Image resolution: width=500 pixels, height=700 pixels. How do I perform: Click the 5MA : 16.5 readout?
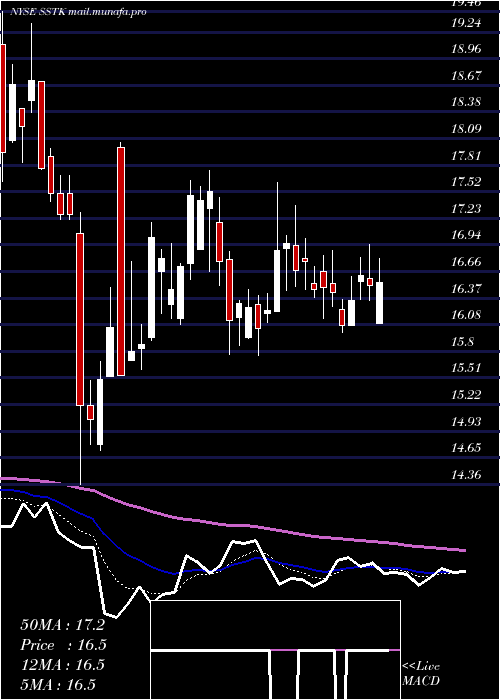pyautogui.click(x=58, y=684)
